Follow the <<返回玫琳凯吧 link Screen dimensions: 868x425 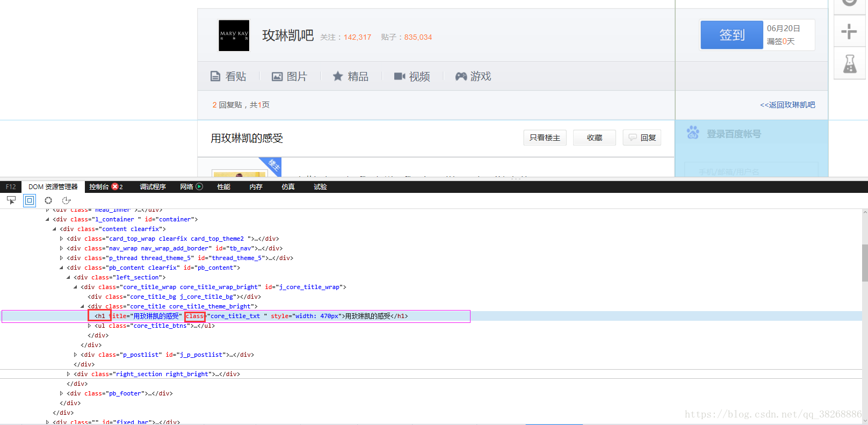click(x=787, y=105)
